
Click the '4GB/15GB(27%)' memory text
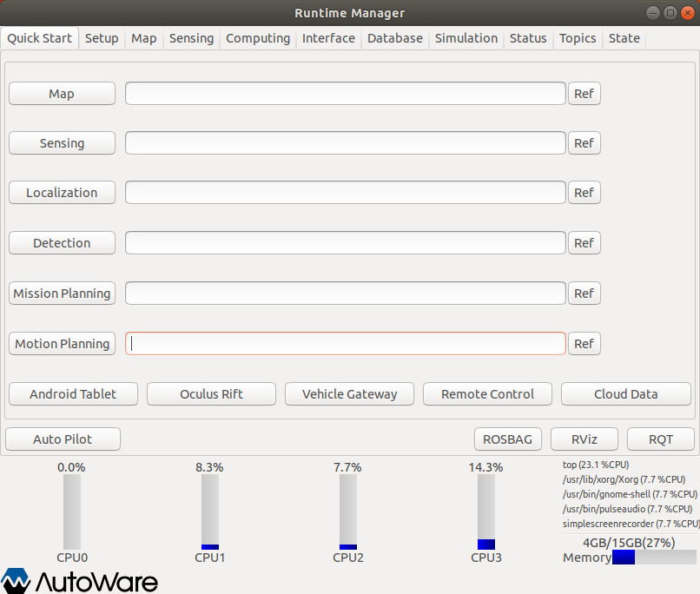[629, 543]
